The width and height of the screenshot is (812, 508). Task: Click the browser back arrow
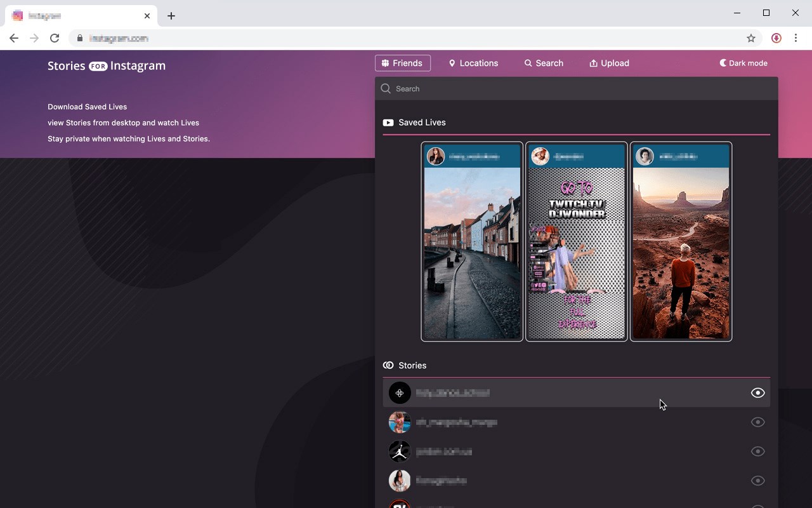coord(14,38)
